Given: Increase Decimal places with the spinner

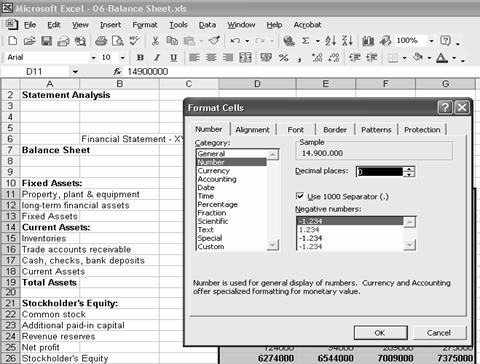Looking at the screenshot, I should pyautogui.click(x=409, y=169).
